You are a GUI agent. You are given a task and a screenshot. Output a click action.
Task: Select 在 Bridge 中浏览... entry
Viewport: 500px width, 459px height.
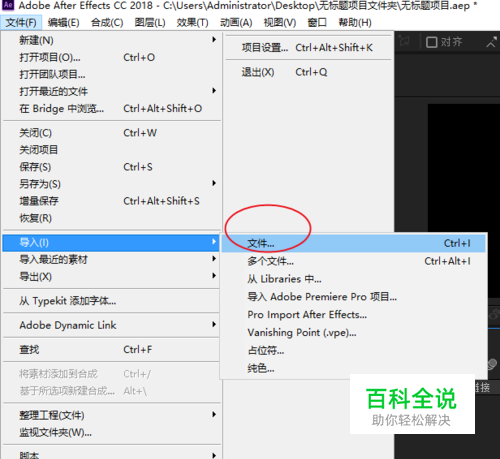(x=112, y=108)
